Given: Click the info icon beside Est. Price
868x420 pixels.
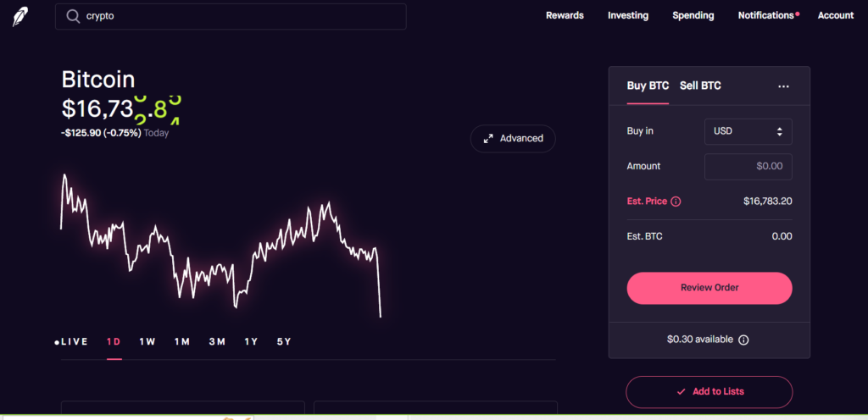Looking at the screenshot, I should (676, 202).
